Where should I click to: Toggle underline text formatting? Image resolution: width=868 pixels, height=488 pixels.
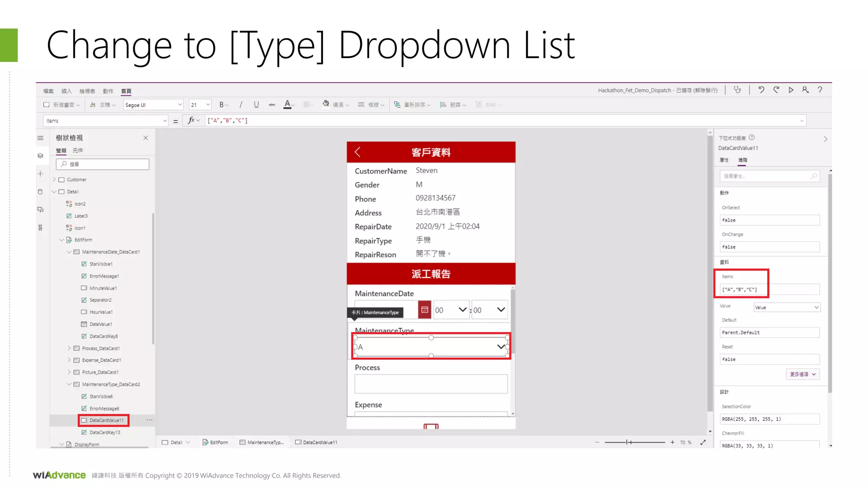(x=256, y=105)
